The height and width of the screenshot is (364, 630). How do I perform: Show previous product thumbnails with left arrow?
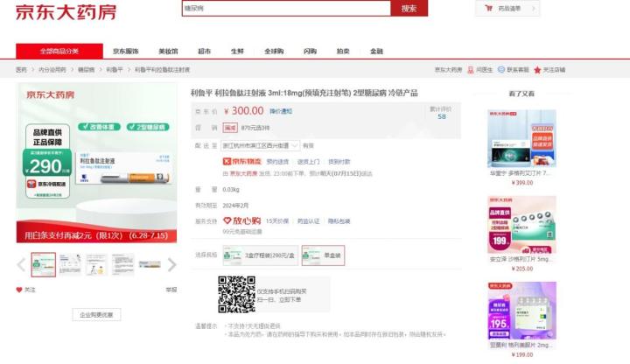coord(21,264)
